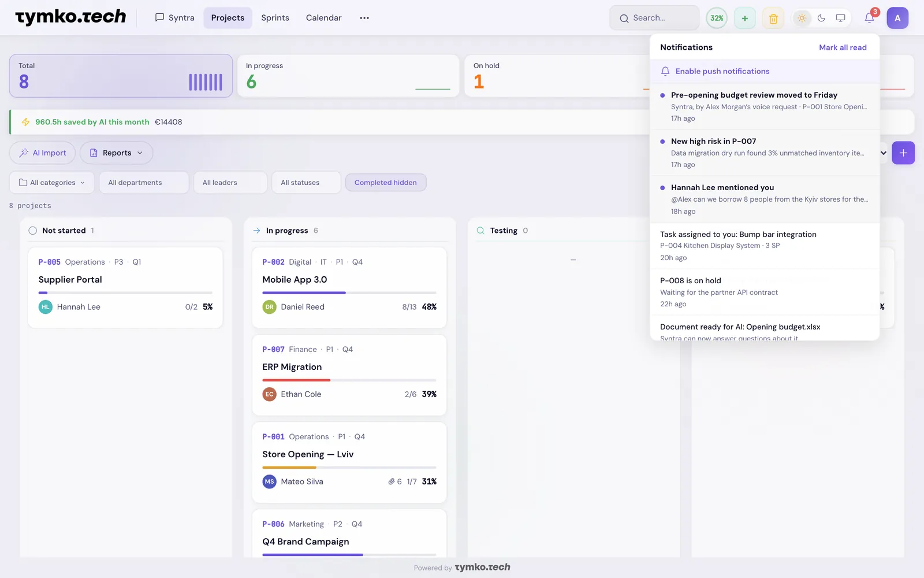Open the All categories dropdown
Viewport: 924px width, 578px height.
point(52,183)
